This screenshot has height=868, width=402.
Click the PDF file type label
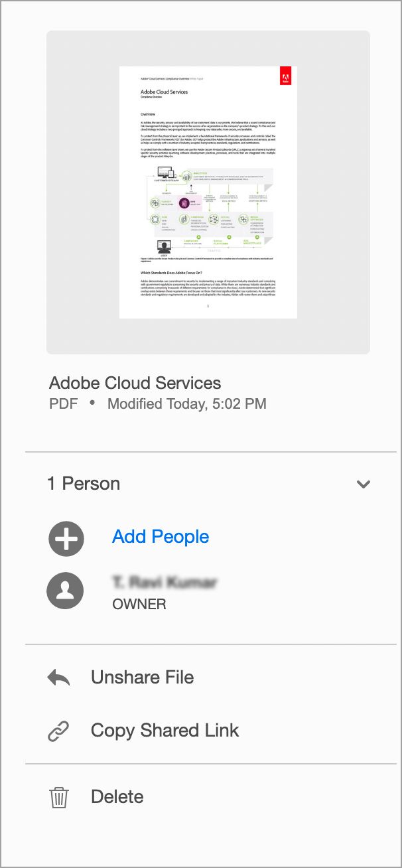(64, 403)
